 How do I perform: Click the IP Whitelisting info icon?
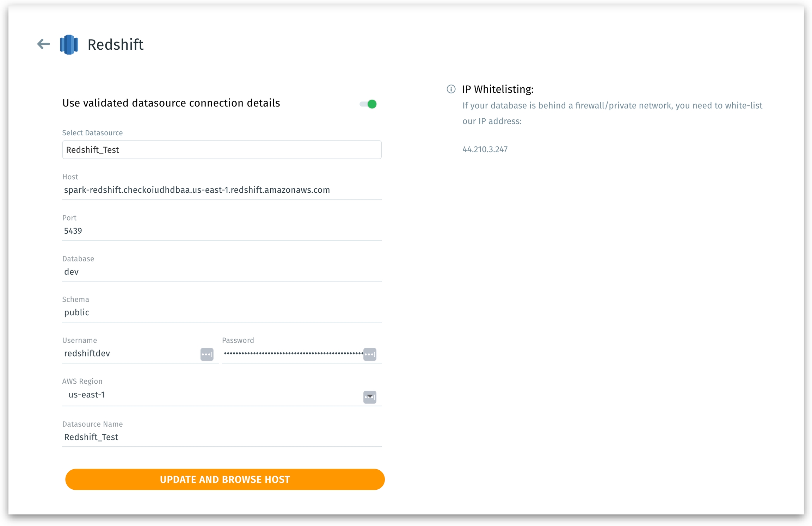pyautogui.click(x=451, y=89)
